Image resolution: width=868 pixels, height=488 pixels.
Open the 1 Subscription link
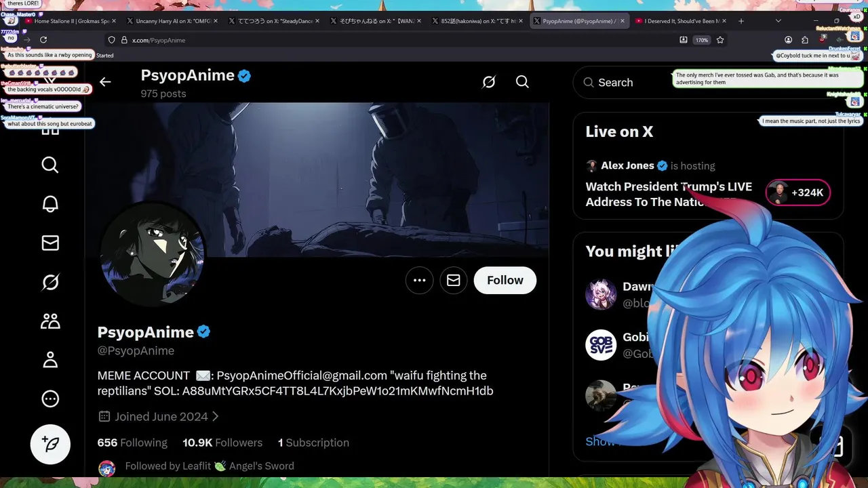313,443
